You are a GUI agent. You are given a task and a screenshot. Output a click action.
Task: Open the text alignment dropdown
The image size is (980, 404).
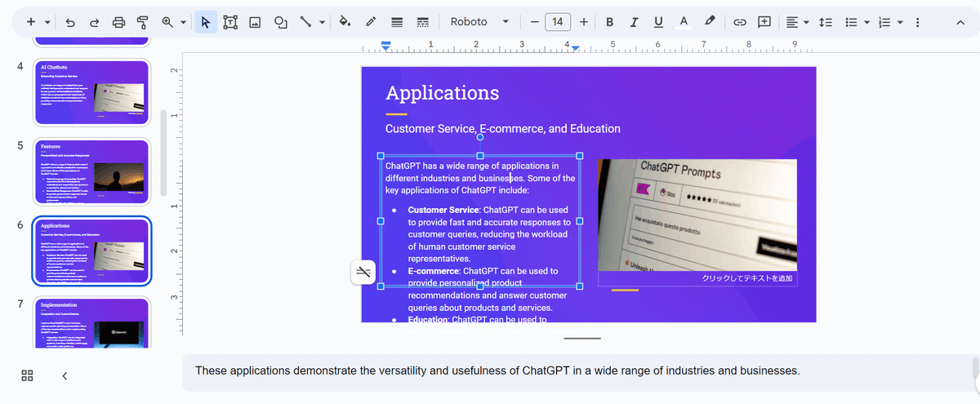click(797, 22)
